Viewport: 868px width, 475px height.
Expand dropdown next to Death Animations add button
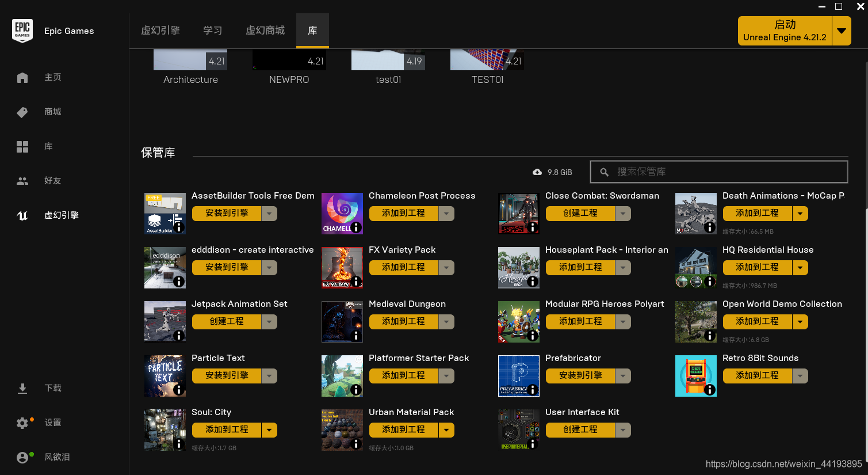point(800,214)
